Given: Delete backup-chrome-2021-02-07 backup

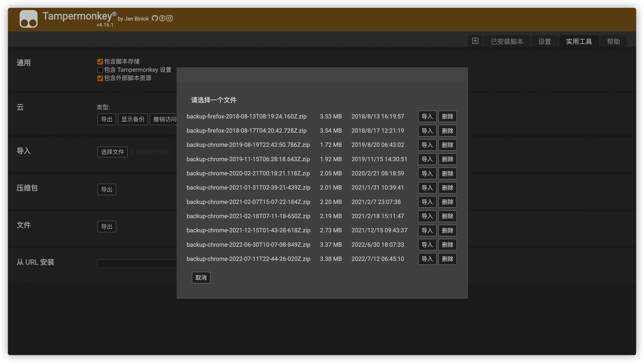Looking at the screenshot, I should tap(448, 202).
